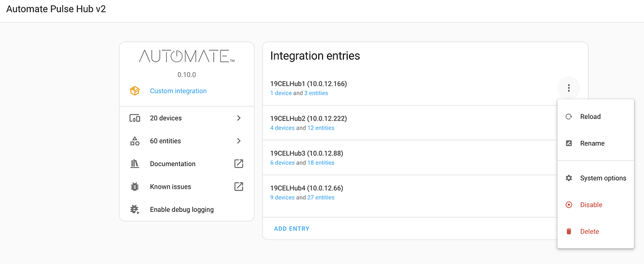Open the 20 devices row
Image resolution: width=644 pixels, height=264 pixels.
pos(187,118)
